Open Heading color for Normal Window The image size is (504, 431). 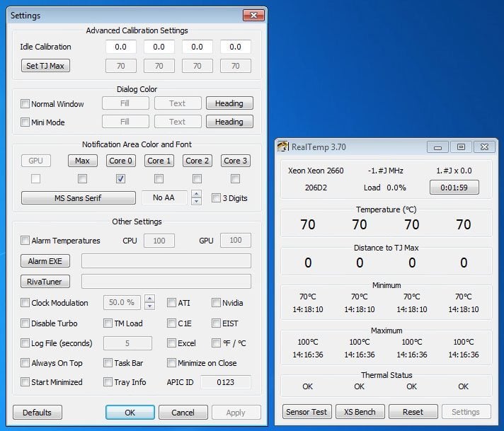coord(229,103)
